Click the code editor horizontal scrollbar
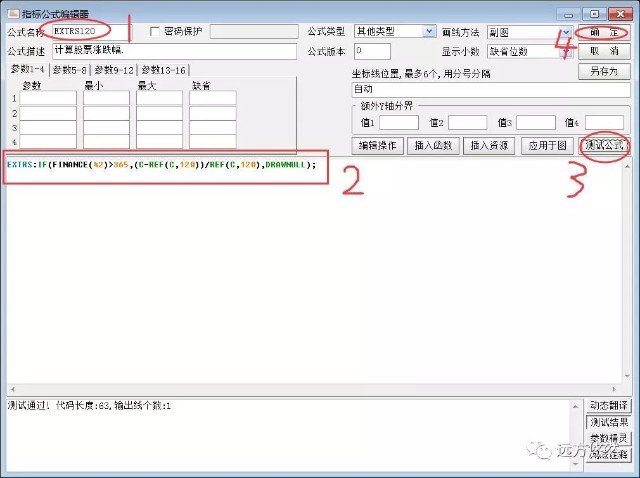Viewport: 640px width, 478px height. pos(313,389)
